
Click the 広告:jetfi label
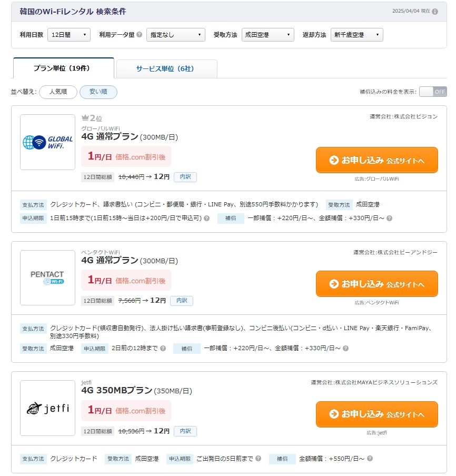click(x=376, y=433)
